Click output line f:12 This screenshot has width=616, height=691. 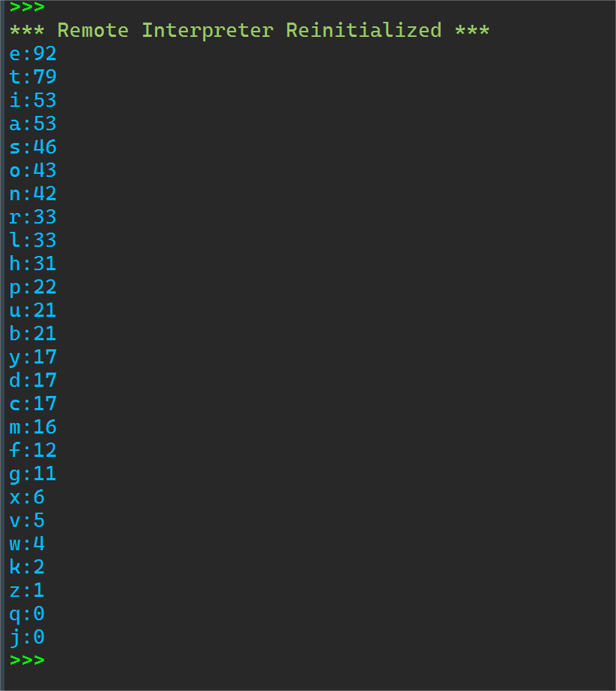[33, 450]
